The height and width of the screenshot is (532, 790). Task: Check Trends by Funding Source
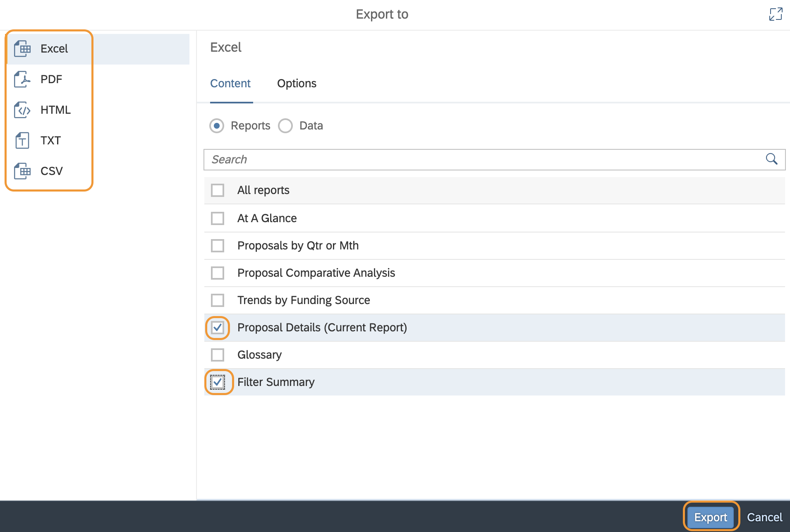click(x=218, y=300)
